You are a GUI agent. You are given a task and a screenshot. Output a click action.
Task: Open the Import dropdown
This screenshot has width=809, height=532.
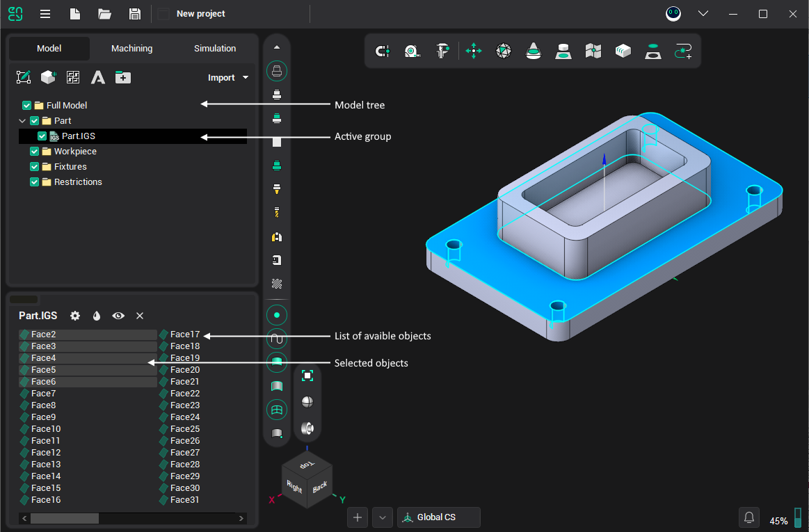pos(228,78)
